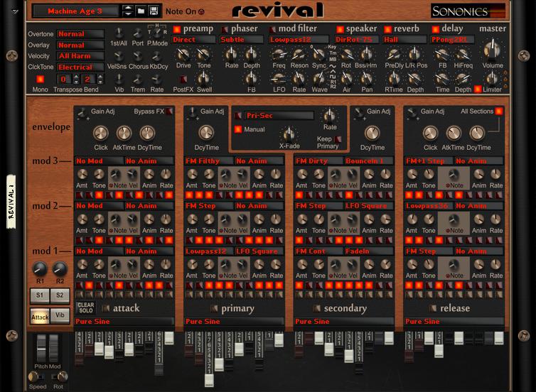Click the mod filter Reson knob
Screen dimensions: 536x392
pos(299,54)
